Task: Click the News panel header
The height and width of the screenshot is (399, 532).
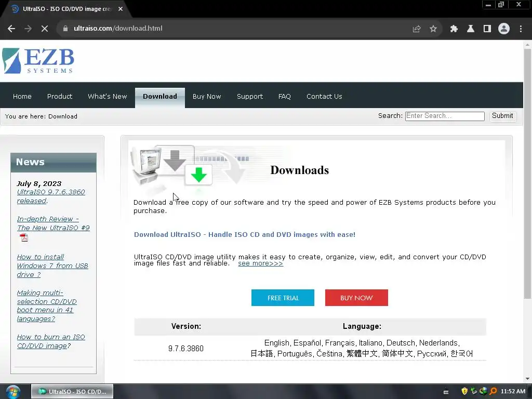Action: 54,162
